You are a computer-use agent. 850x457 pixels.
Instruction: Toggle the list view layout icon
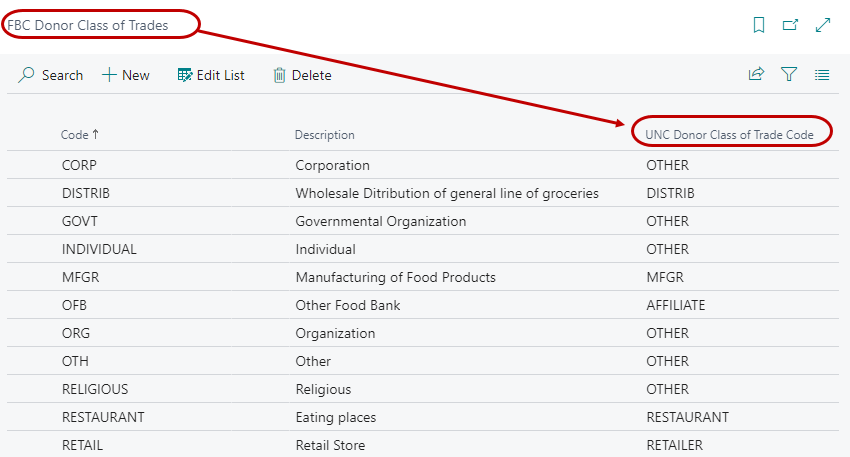coord(822,74)
